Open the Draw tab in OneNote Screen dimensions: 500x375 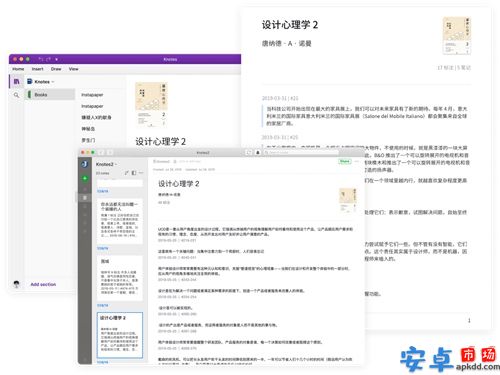[x=56, y=69]
